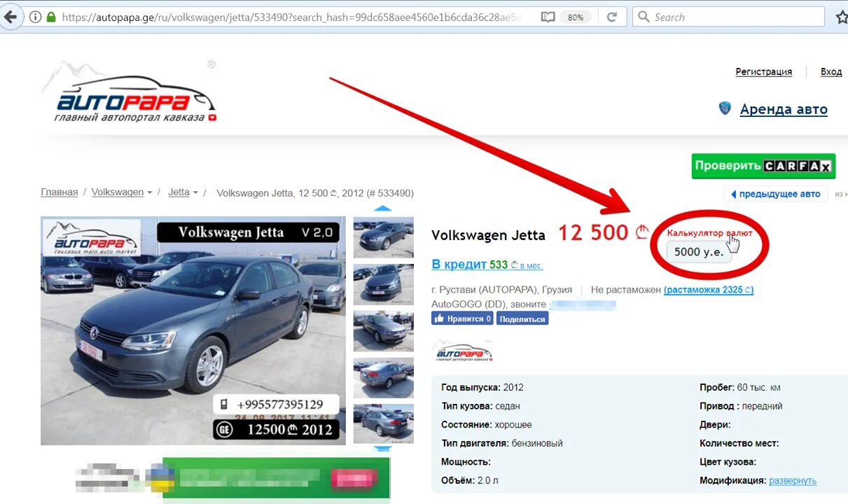Reload the page with the refresh icon

pyautogui.click(x=612, y=17)
